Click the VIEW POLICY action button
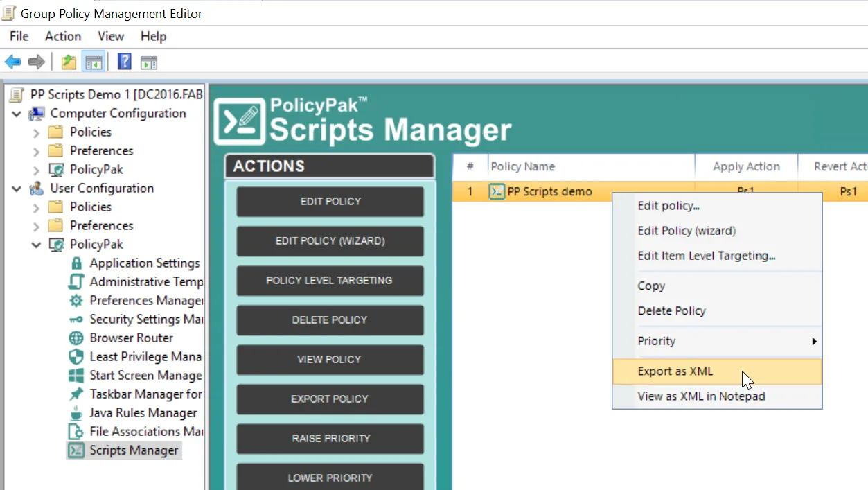The height and width of the screenshot is (490, 868). [330, 360]
